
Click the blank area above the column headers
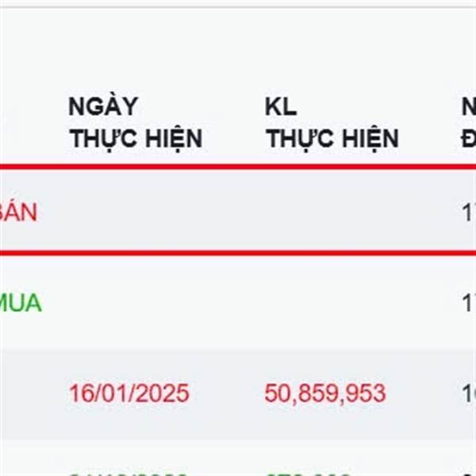pyautogui.click(x=238, y=45)
